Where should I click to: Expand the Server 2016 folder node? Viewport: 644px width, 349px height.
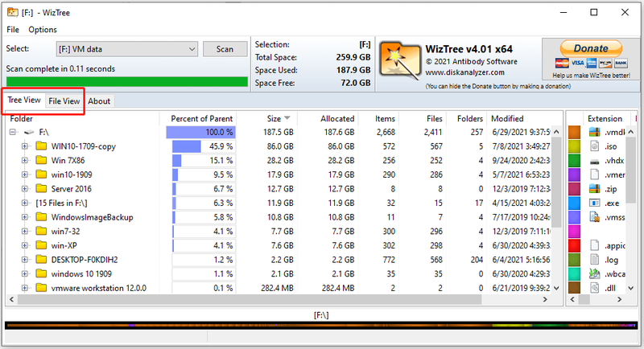pos(25,189)
